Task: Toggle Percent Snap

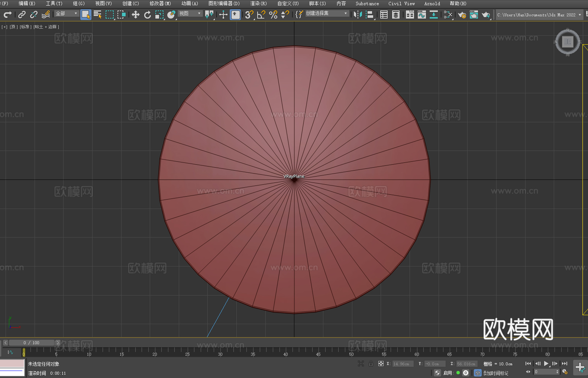Action: pos(273,14)
